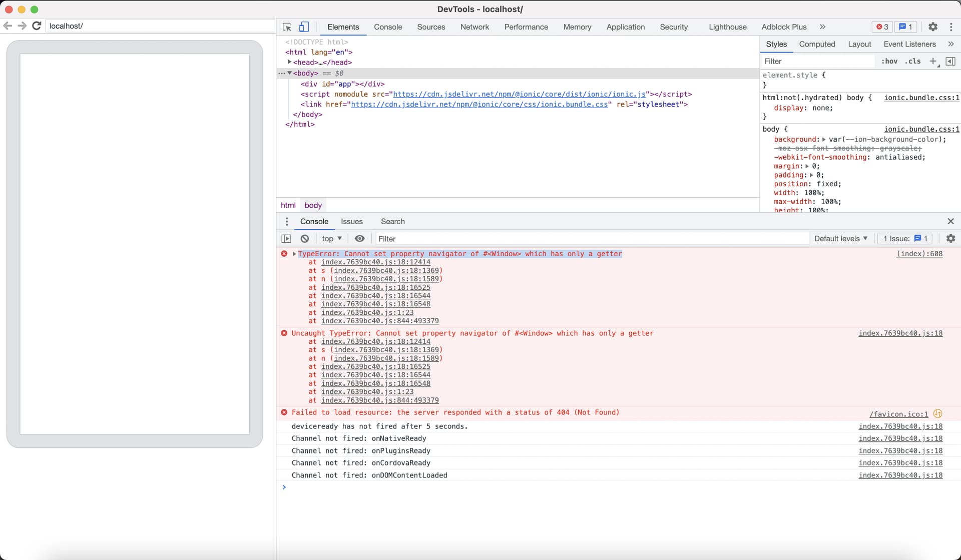Open DevTools settings gear icon

tap(932, 27)
